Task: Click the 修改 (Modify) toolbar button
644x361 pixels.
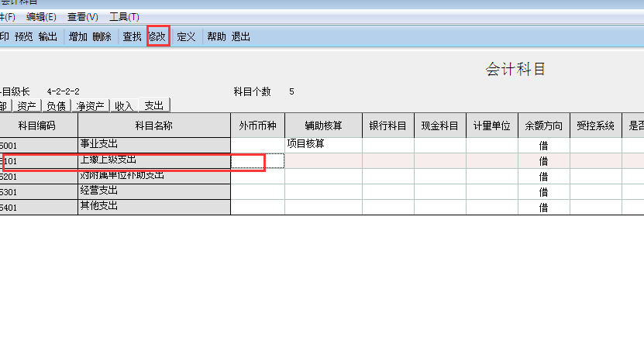Action: (157, 36)
